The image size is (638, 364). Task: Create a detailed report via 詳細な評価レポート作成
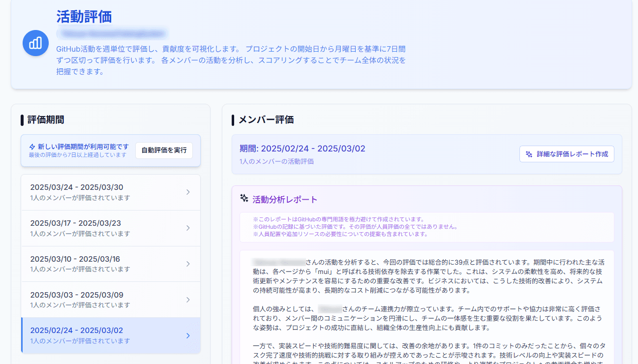point(567,154)
